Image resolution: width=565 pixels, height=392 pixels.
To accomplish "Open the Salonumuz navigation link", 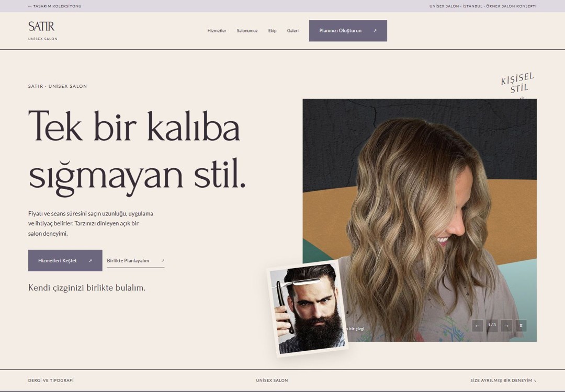I will point(247,31).
